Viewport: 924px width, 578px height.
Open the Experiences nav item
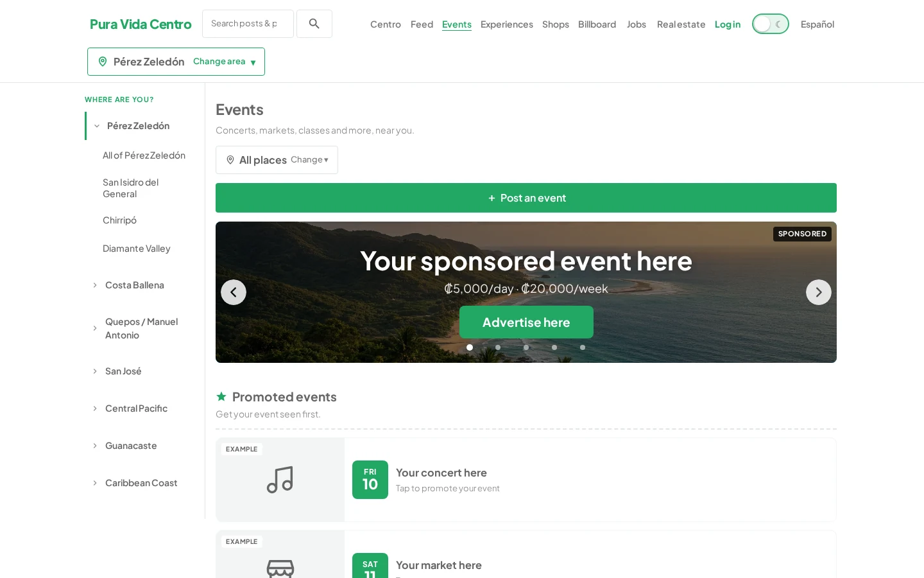click(x=507, y=24)
